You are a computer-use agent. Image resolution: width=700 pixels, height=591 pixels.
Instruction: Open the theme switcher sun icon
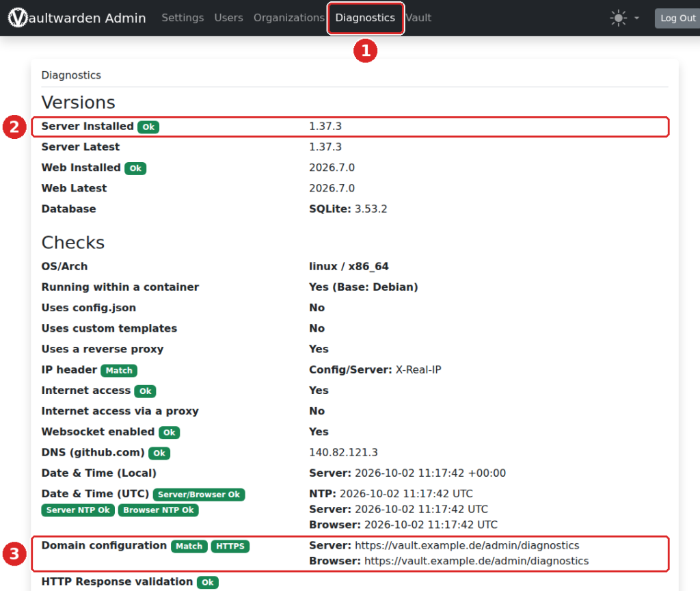[x=618, y=18]
